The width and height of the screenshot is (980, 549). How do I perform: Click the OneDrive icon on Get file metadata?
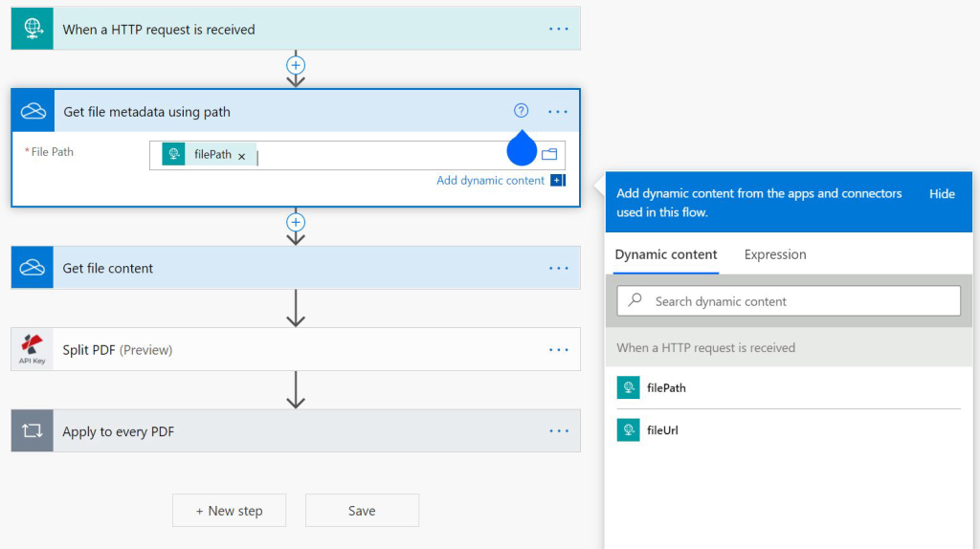click(33, 112)
